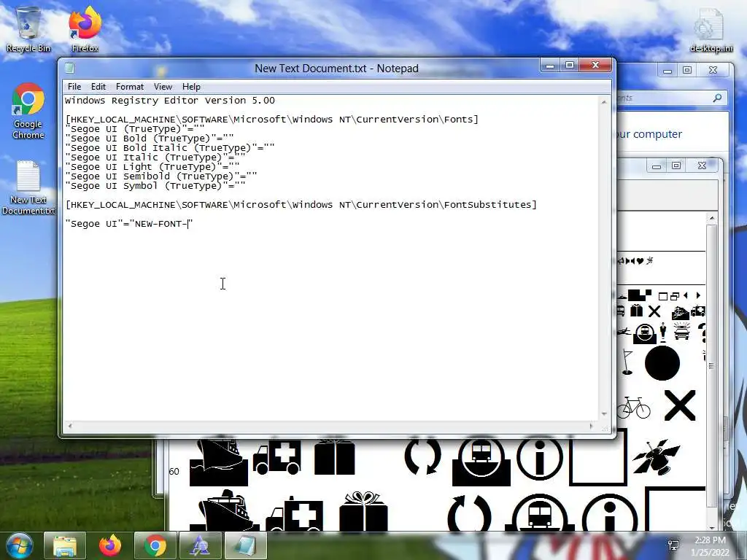Minimize the font preview window behind Notepad
Viewport: 747px width, 560px height.
[x=657, y=166]
